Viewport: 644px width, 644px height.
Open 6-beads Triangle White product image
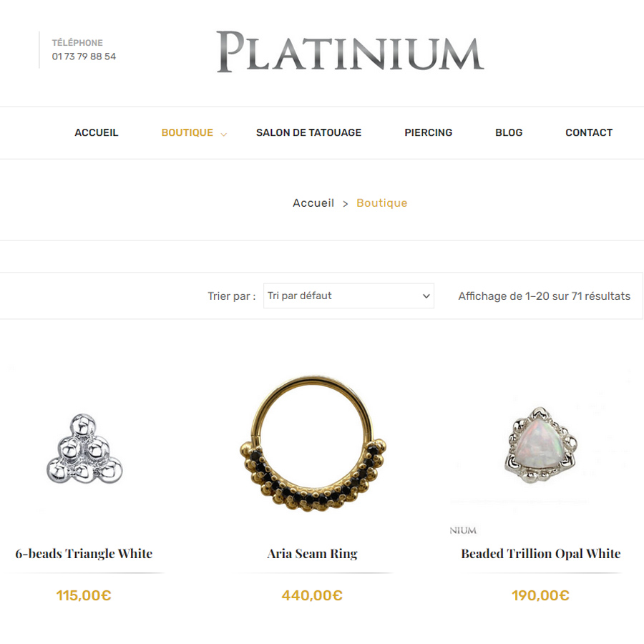[x=84, y=449]
